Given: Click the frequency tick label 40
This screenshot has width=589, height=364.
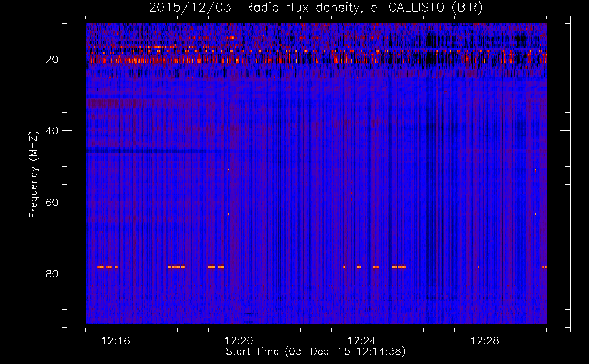Looking at the screenshot, I should coord(52,131).
